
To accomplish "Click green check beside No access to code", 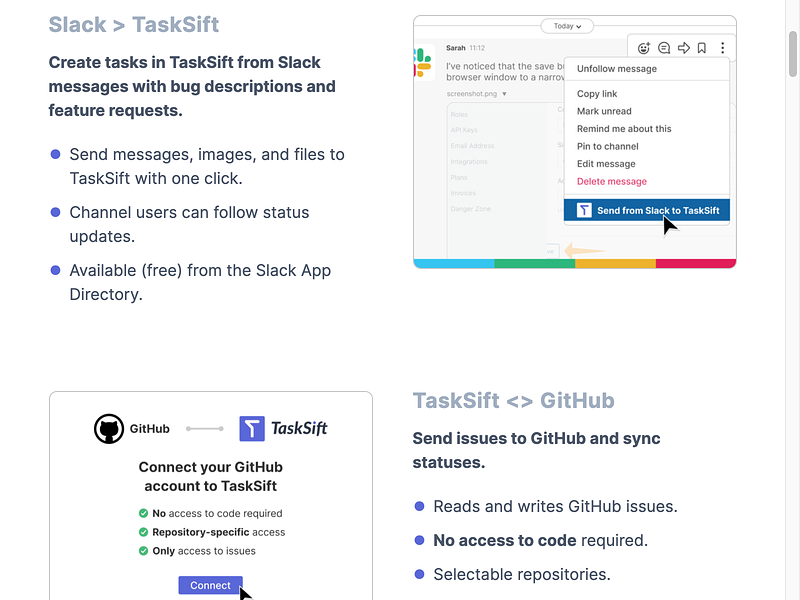I will tap(143, 513).
